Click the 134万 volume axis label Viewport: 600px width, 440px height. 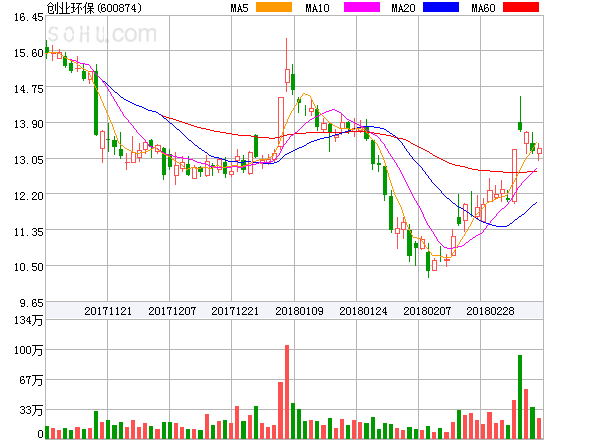pos(29,320)
